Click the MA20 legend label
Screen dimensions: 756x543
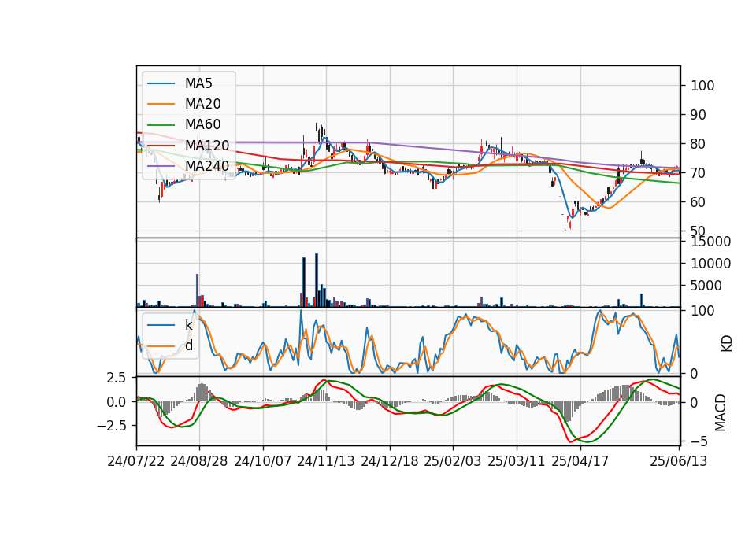click(x=203, y=104)
